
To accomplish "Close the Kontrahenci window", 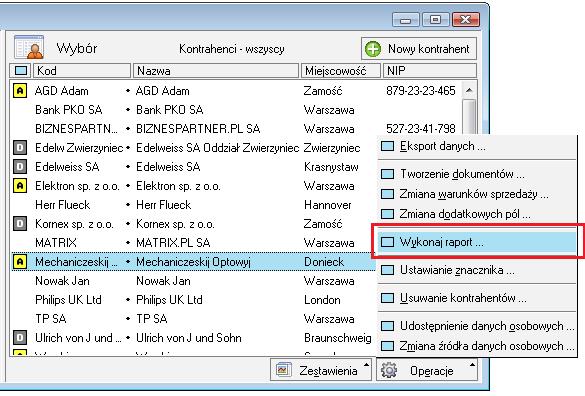I will click(x=465, y=19).
